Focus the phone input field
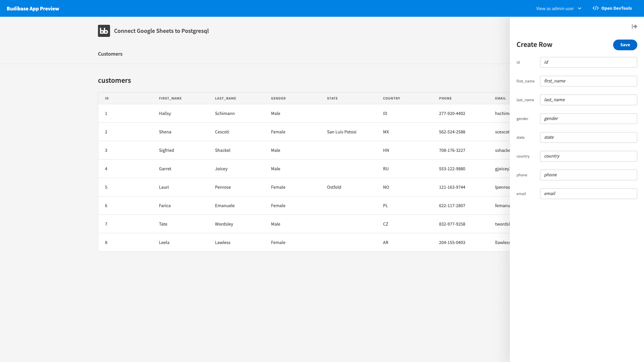Screen dimensions: 644x362 [x=588, y=175]
